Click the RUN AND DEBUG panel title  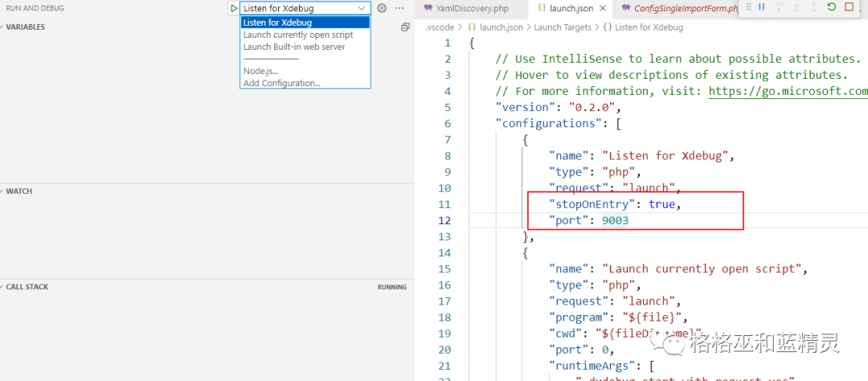[x=35, y=8]
